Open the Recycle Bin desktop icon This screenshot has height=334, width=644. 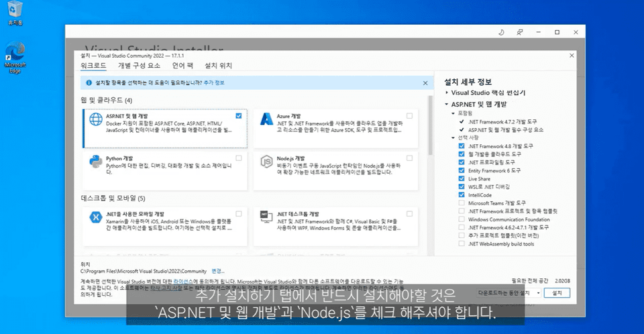click(x=15, y=12)
